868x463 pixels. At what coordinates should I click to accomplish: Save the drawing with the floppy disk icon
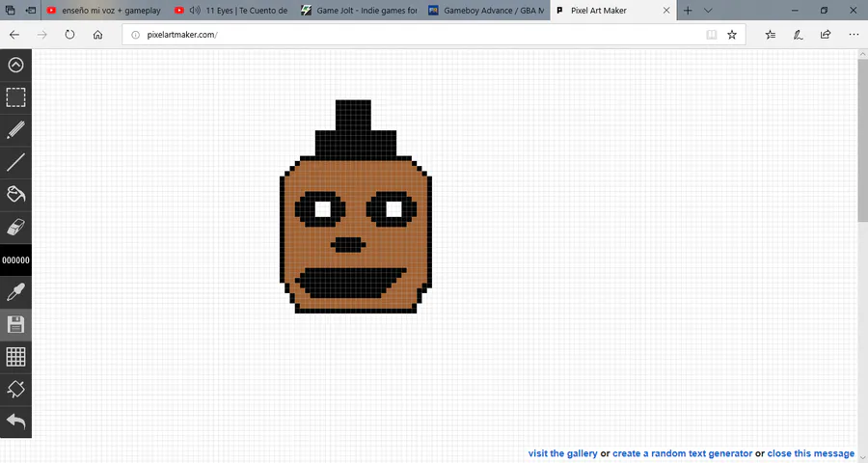tap(15, 324)
